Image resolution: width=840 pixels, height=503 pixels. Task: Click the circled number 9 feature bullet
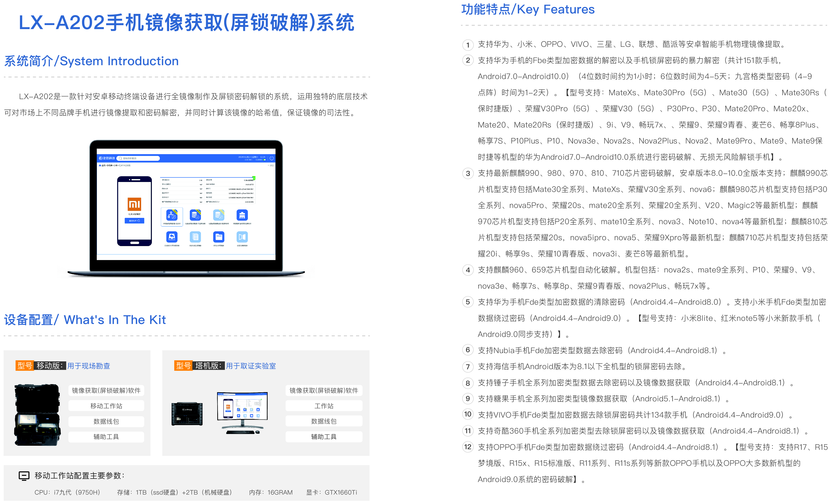468,399
